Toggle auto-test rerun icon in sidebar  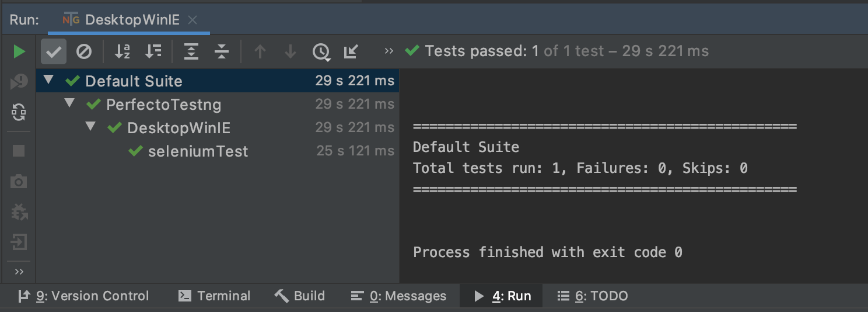coord(19,111)
